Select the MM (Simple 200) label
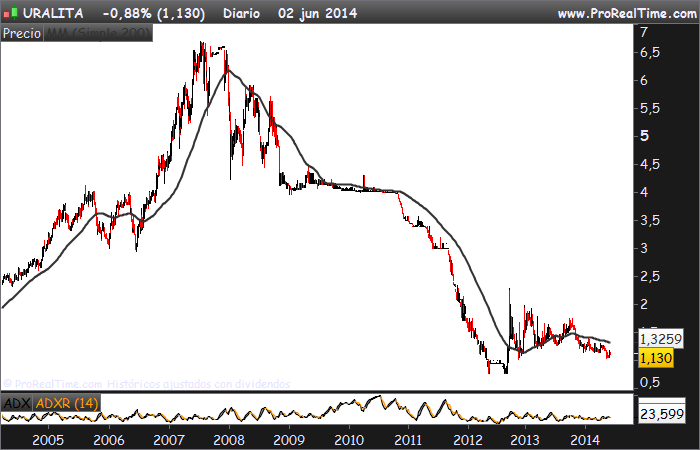 (x=98, y=33)
